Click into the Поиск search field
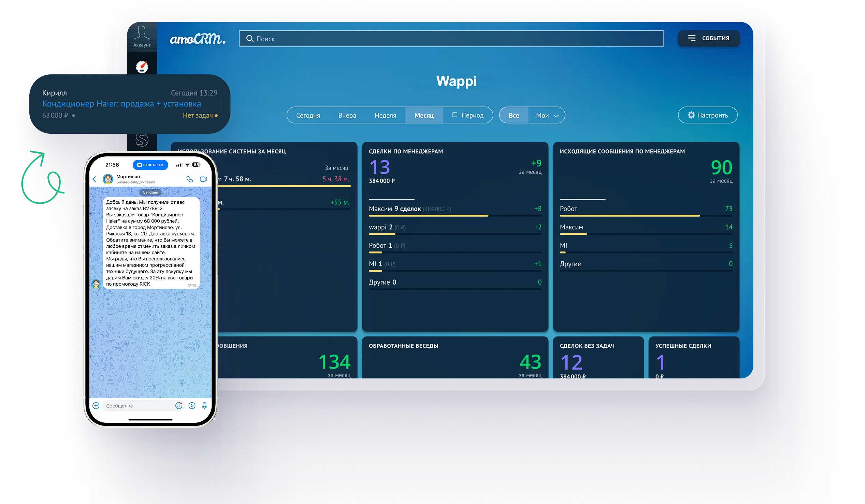865x504 pixels. (x=451, y=39)
